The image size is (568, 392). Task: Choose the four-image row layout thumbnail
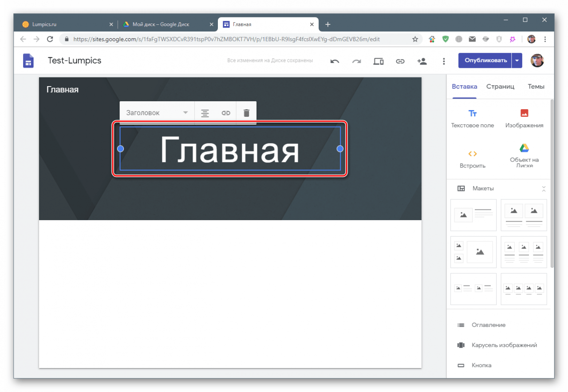point(524,289)
